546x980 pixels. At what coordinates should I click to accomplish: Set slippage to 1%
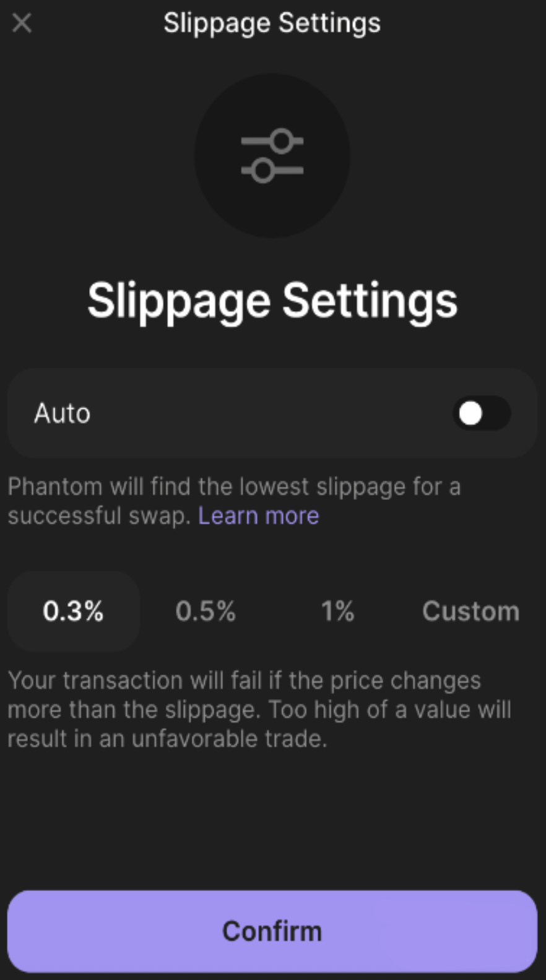coord(337,611)
